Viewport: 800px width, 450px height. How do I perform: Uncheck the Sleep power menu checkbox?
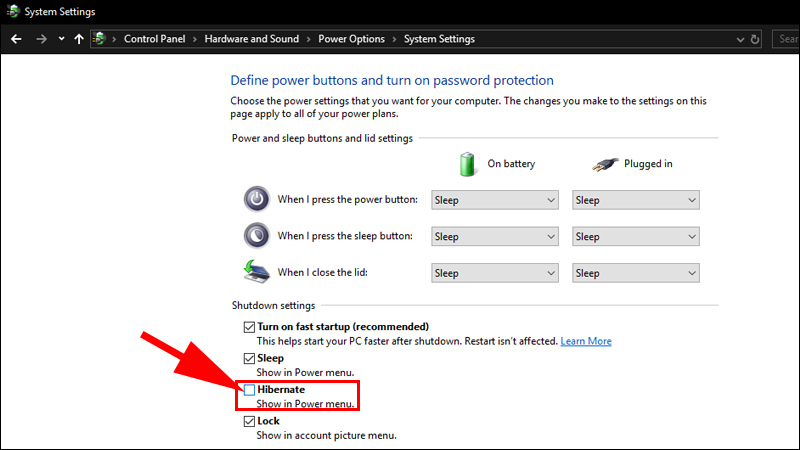coord(249,358)
